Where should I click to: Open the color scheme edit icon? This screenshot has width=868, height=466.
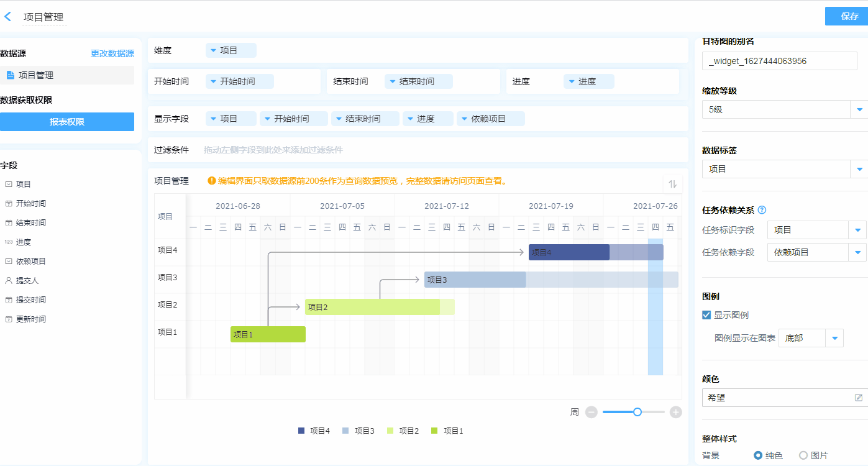859,398
